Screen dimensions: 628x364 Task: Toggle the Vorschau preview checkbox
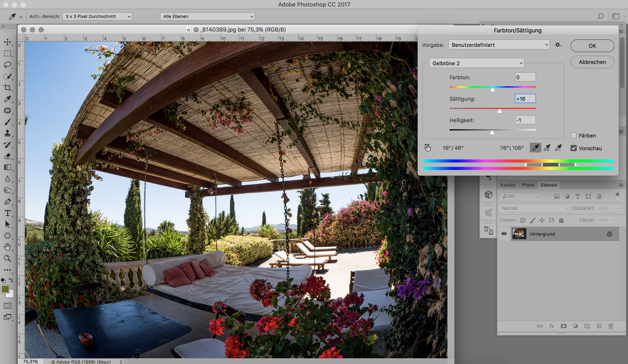pyautogui.click(x=573, y=148)
